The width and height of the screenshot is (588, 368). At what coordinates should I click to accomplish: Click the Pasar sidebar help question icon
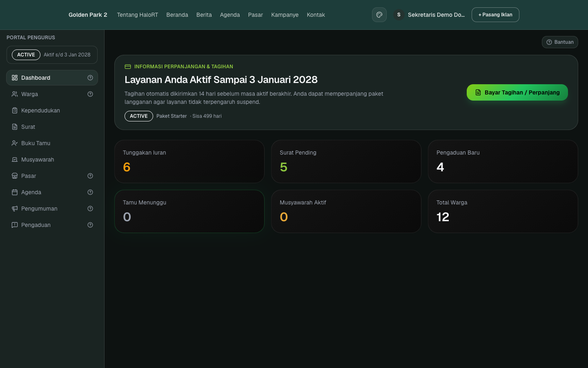[x=90, y=176]
